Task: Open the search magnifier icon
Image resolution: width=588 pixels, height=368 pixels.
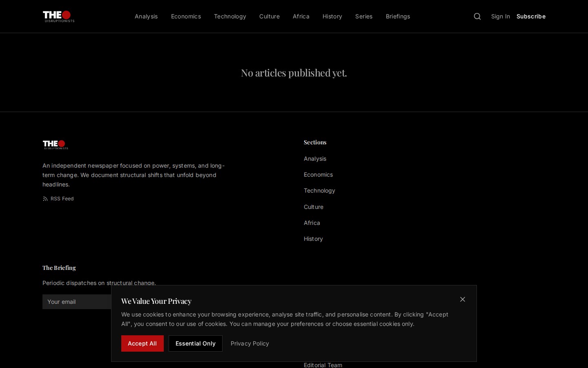Action: tap(477, 16)
